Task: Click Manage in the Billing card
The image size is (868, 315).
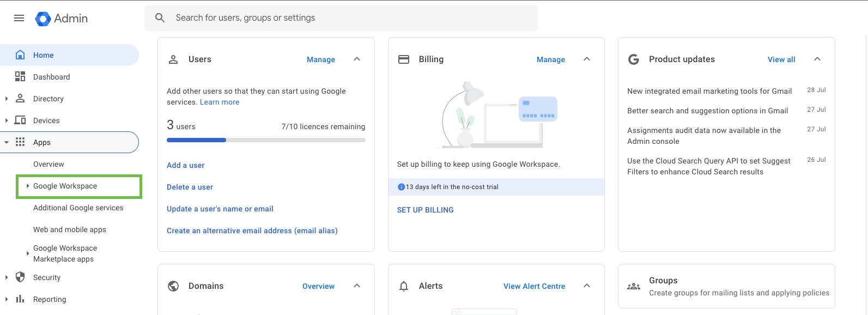Action: point(551,59)
